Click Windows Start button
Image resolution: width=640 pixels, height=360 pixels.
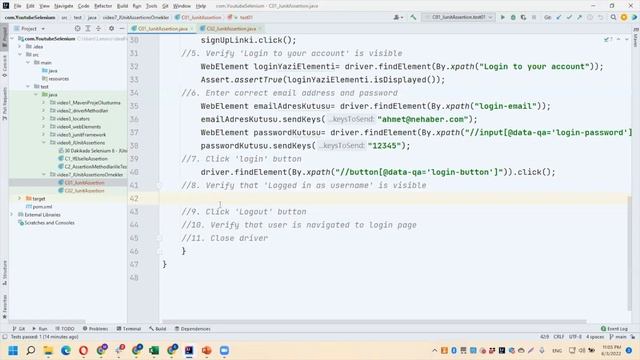[x=13, y=351]
